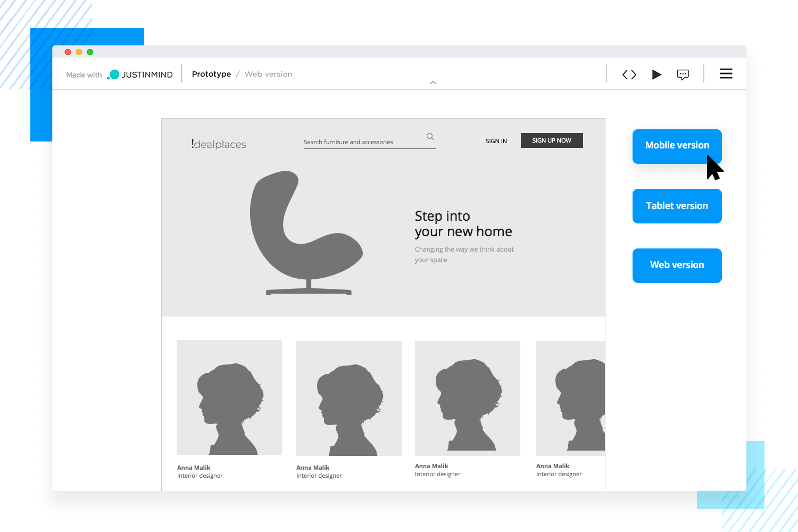This screenshot has height=532, width=798.
Task: Click the 'Step into your new home' headline
Action: (x=463, y=223)
